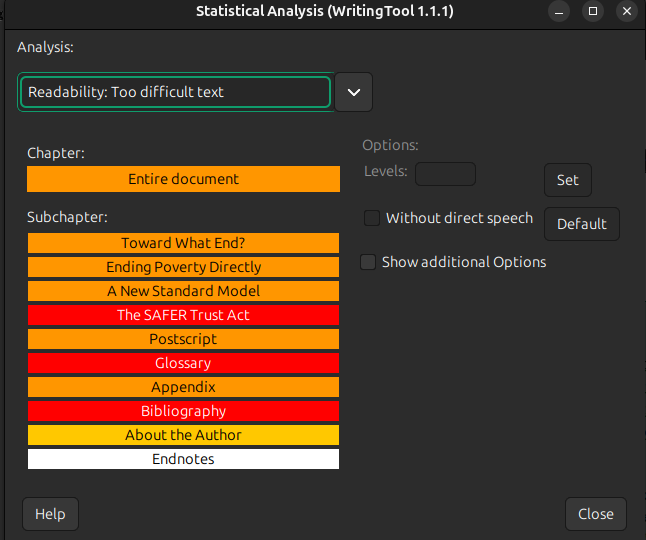Choose the Ending Poverty Directly subchapter
Viewport: 646px width, 540px height.
coord(183,267)
